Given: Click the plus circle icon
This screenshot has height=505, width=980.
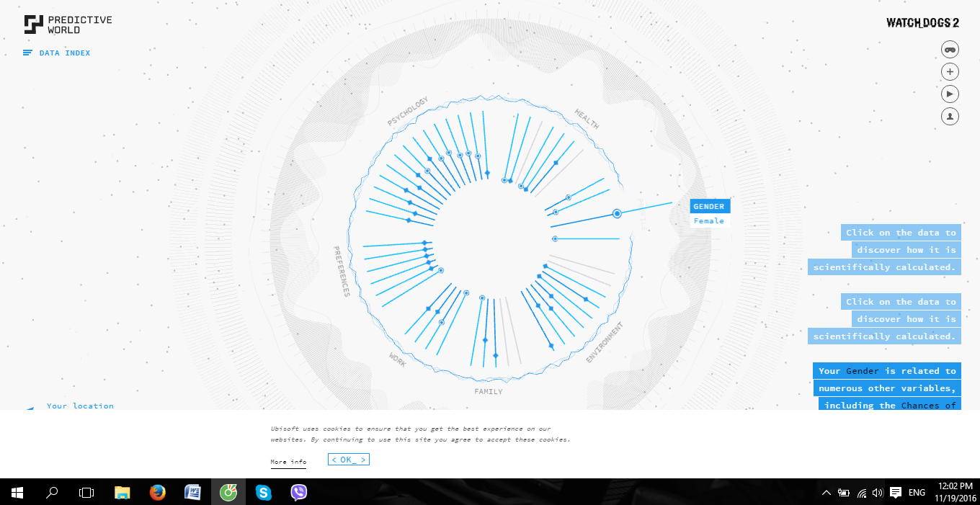Looking at the screenshot, I should pos(950,71).
